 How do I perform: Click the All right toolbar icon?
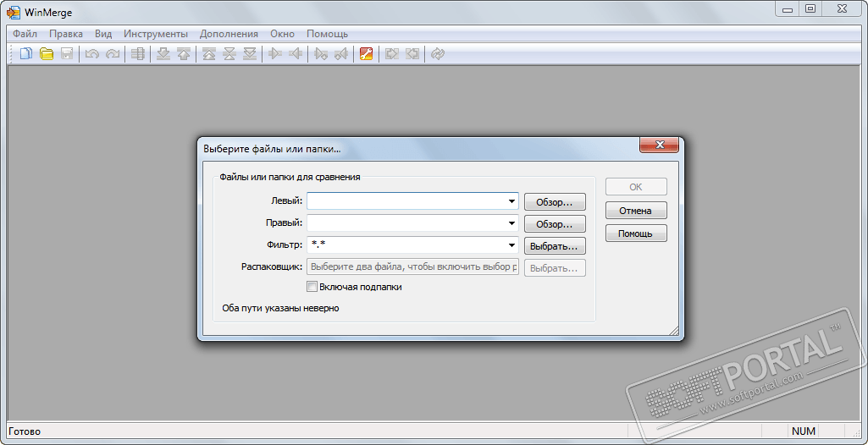tap(392, 53)
